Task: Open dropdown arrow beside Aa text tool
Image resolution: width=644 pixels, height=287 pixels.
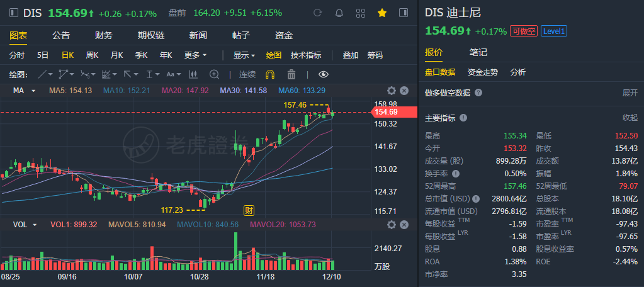Action: tap(179, 75)
